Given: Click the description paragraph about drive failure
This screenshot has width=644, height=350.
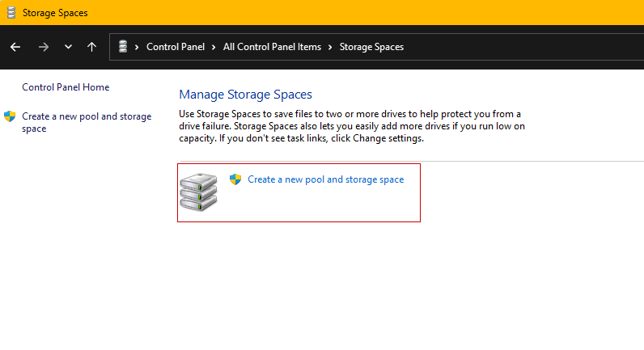Looking at the screenshot, I should click(352, 126).
